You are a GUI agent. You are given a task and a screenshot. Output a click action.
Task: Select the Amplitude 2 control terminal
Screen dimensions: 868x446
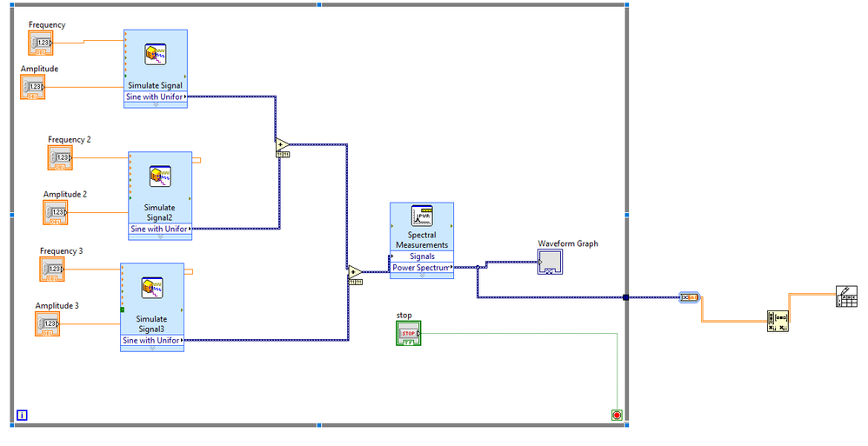pyautogui.click(x=56, y=212)
